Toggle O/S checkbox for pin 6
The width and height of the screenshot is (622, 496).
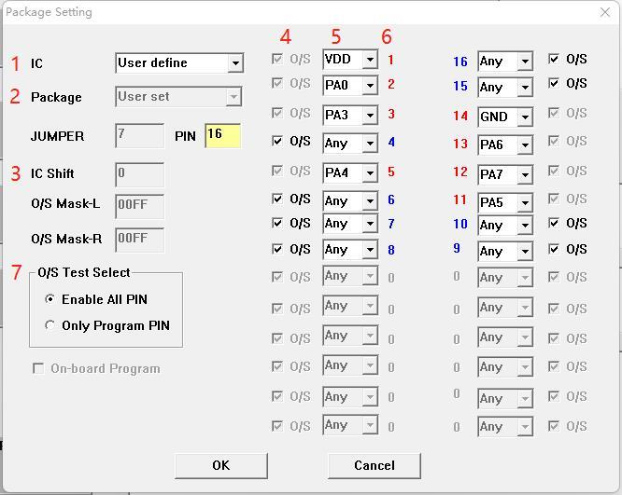tap(277, 198)
